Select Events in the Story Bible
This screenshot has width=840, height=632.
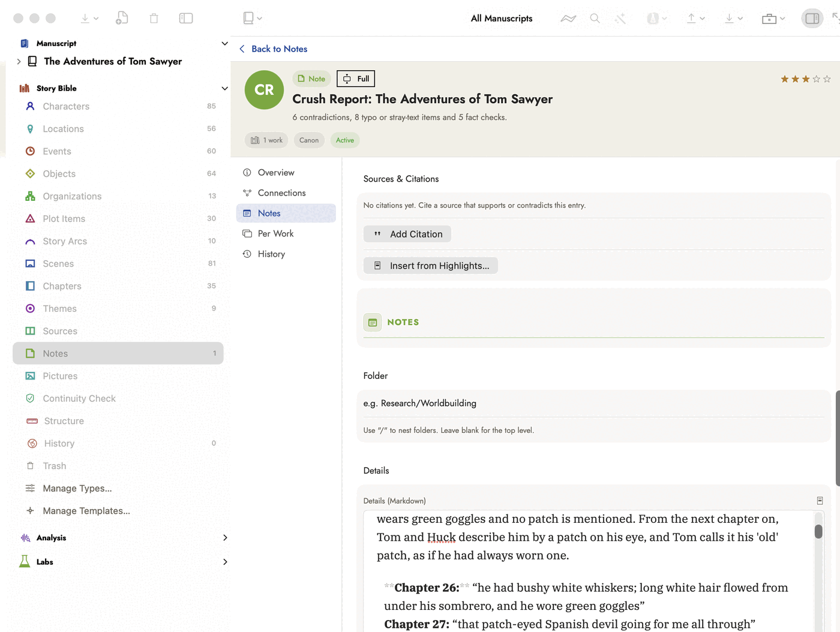click(x=118, y=151)
